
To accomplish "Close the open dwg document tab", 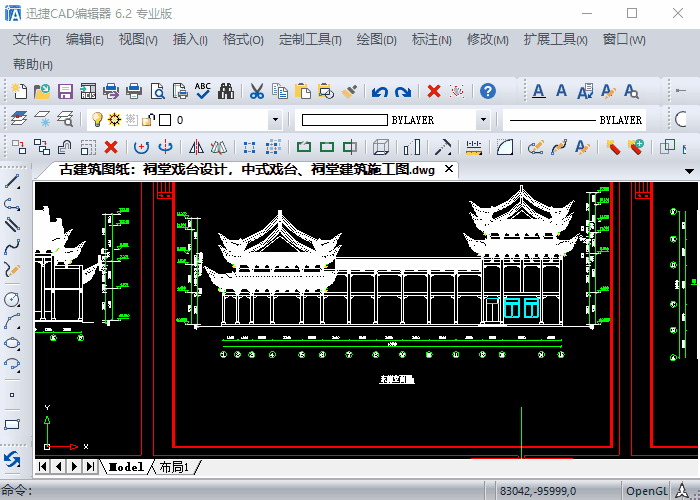I will (x=449, y=169).
